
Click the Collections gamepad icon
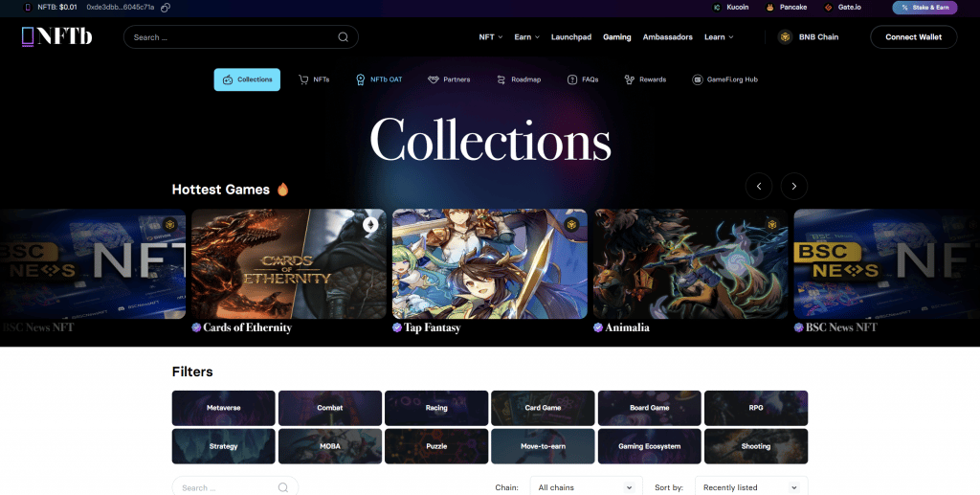[x=228, y=79]
